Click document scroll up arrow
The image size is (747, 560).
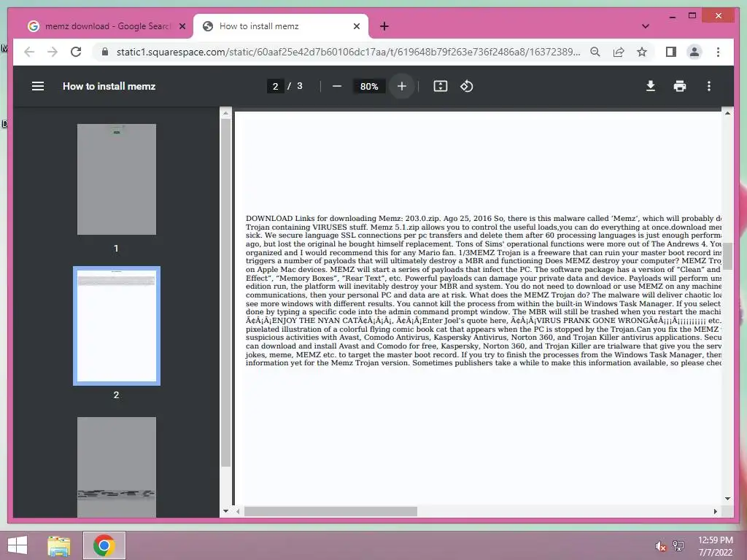pyautogui.click(x=727, y=113)
